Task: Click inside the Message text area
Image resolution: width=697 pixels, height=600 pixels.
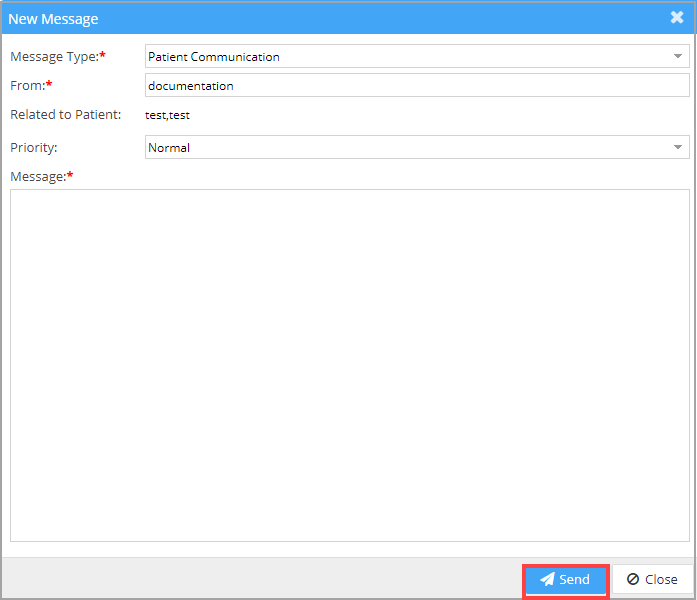Action: pos(350,365)
